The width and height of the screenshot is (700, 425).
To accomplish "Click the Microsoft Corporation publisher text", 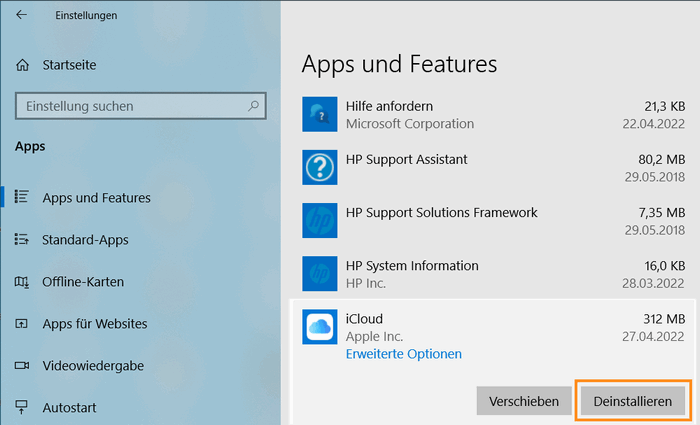I will click(x=410, y=124).
